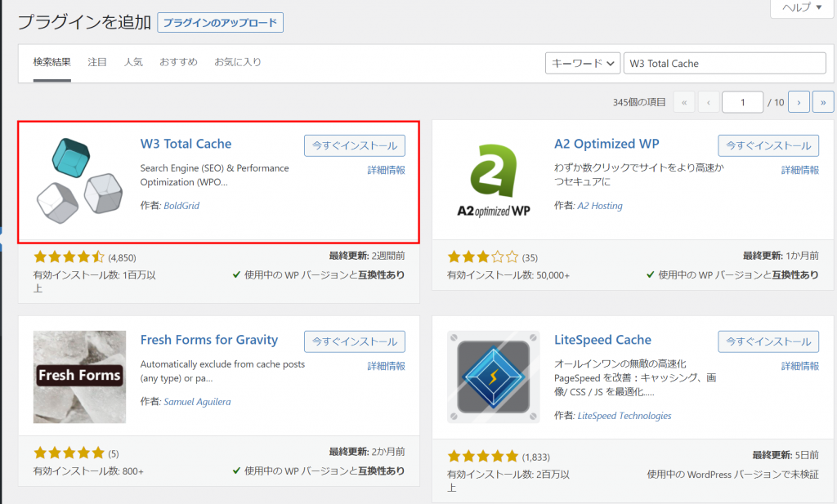Install the A2 Optimized WP plugin
Image resolution: width=837 pixels, height=504 pixels.
pyautogui.click(x=768, y=145)
